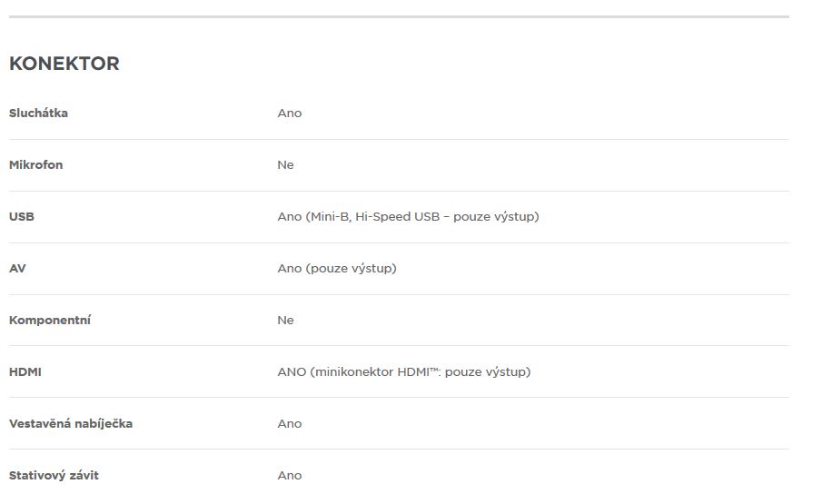
Task: Click the Ano value for Stativový závit
Action: point(290,476)
